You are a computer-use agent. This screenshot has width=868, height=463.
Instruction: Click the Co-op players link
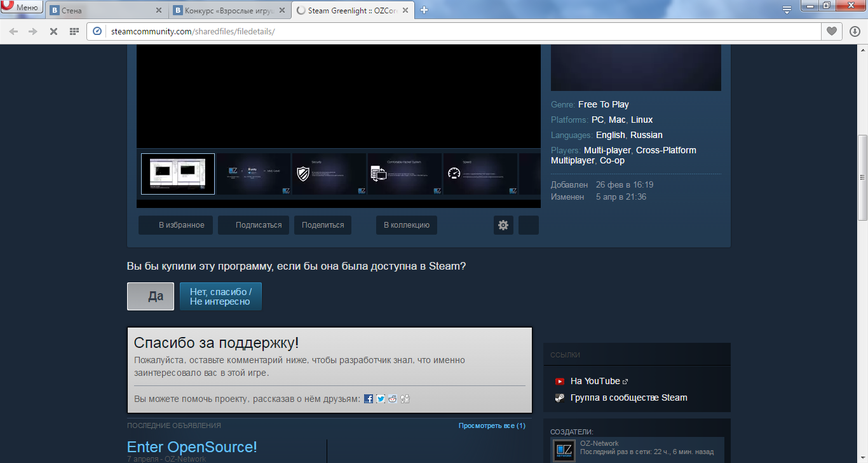pos(613,160)
